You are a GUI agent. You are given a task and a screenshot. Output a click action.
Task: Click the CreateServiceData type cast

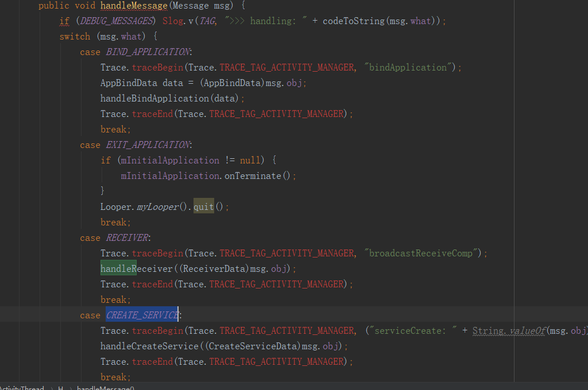click(x=253, y=346)
